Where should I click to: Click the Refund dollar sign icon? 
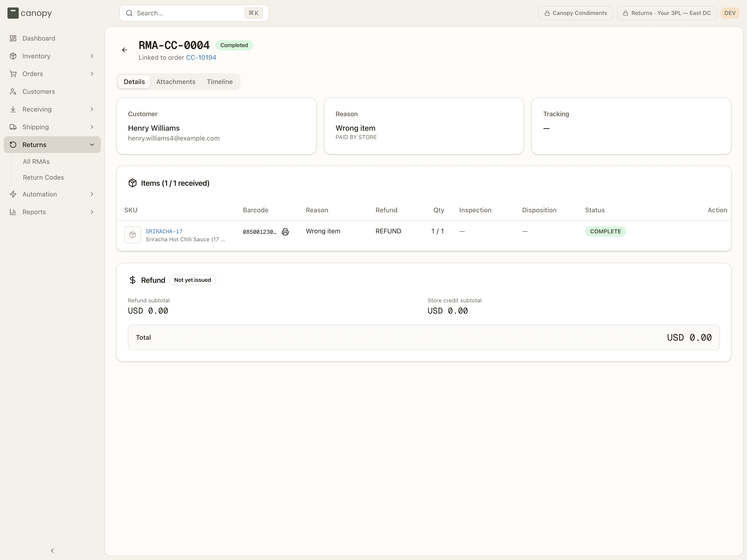[132, 280]
